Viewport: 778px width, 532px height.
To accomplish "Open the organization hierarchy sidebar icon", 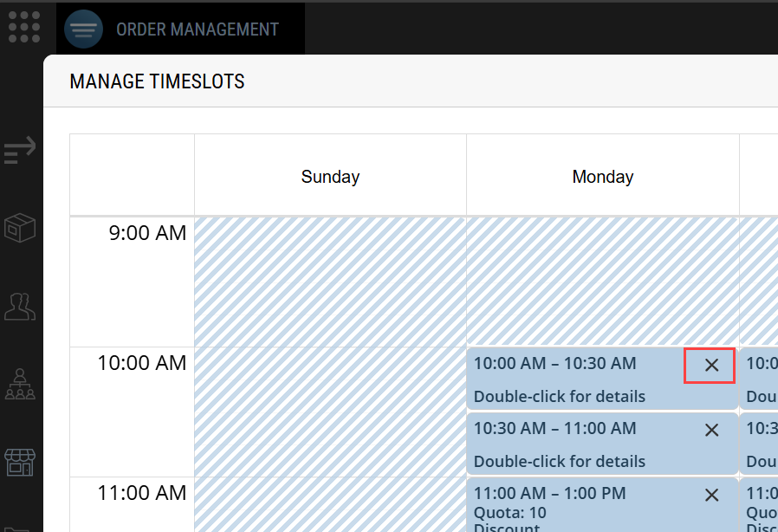I will tap(20, 384).
